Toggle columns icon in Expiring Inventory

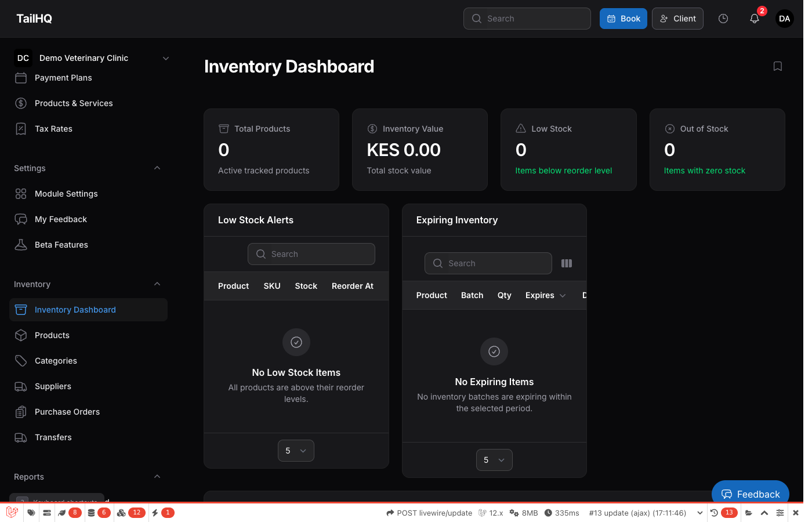(x=567, y=263)
